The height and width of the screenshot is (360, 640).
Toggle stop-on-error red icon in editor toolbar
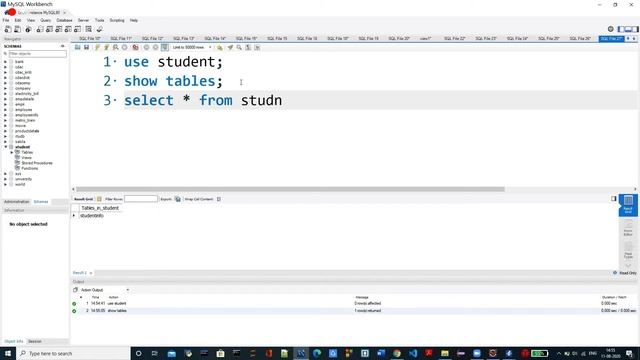(136, 47)
